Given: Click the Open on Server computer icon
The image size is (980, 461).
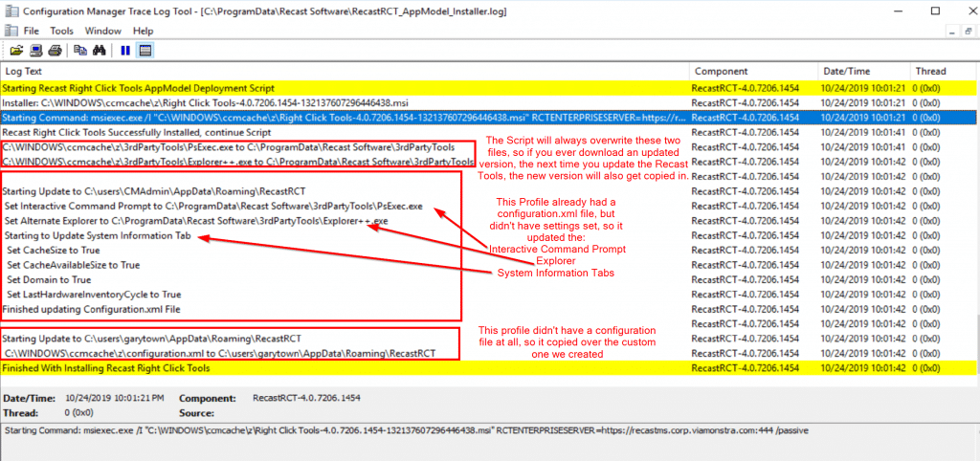Looking at the screenshot, I should 35,50.
